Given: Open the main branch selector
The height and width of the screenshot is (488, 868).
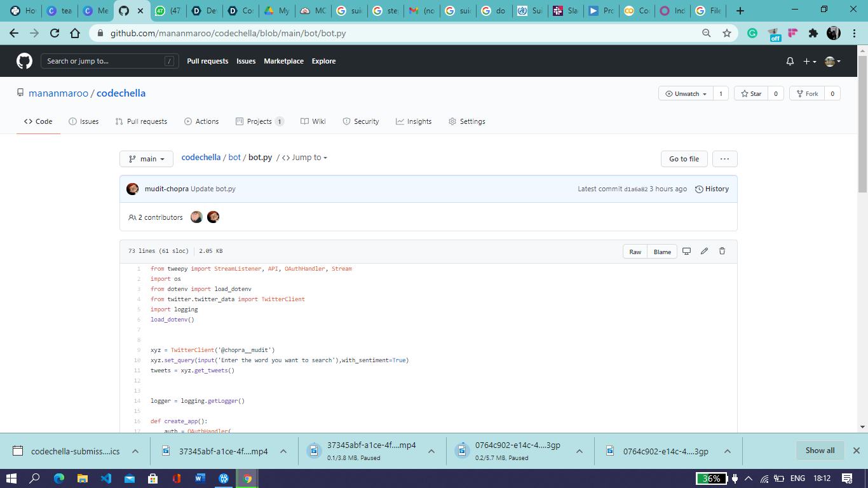Looking at the screenshot, I should 146,159.
